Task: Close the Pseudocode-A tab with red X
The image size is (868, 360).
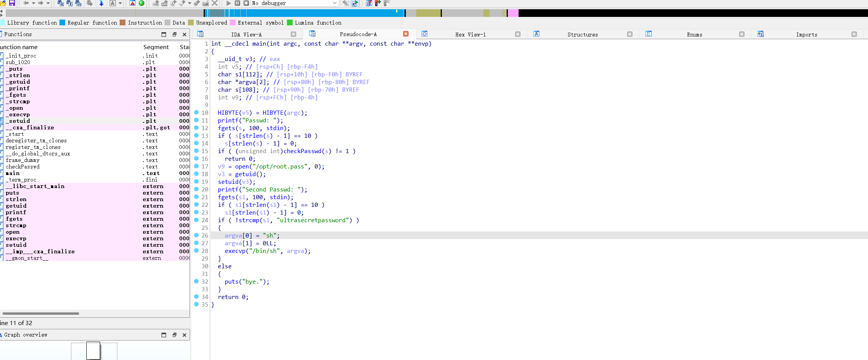Action: (406, 34)
